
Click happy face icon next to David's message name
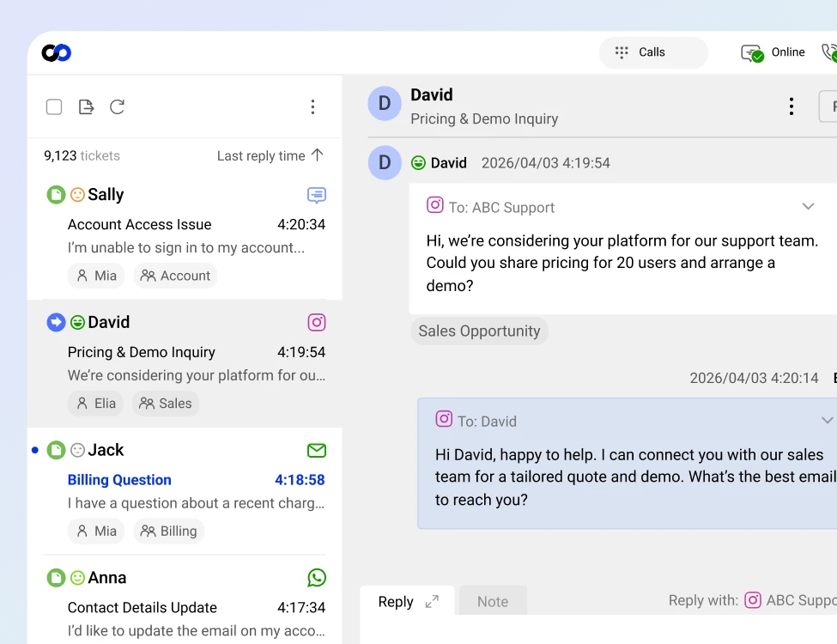tap(419, 163)
